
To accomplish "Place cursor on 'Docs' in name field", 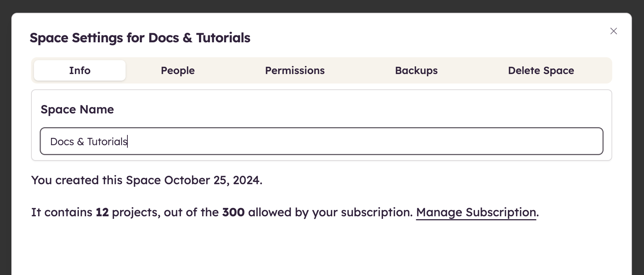I will (x=62, y=142).
